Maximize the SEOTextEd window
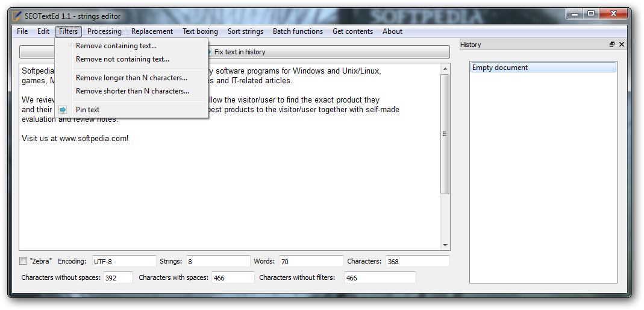 click(x=590, y=14)
